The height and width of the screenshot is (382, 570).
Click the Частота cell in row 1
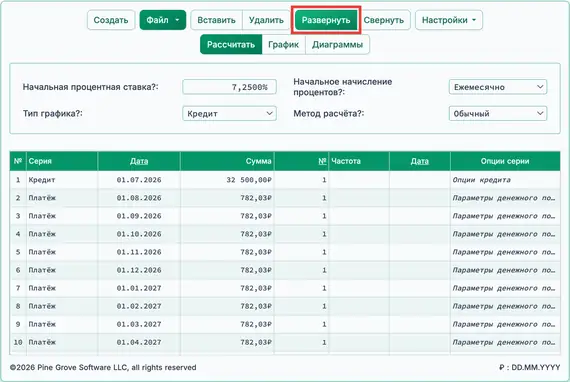(359, 180)
